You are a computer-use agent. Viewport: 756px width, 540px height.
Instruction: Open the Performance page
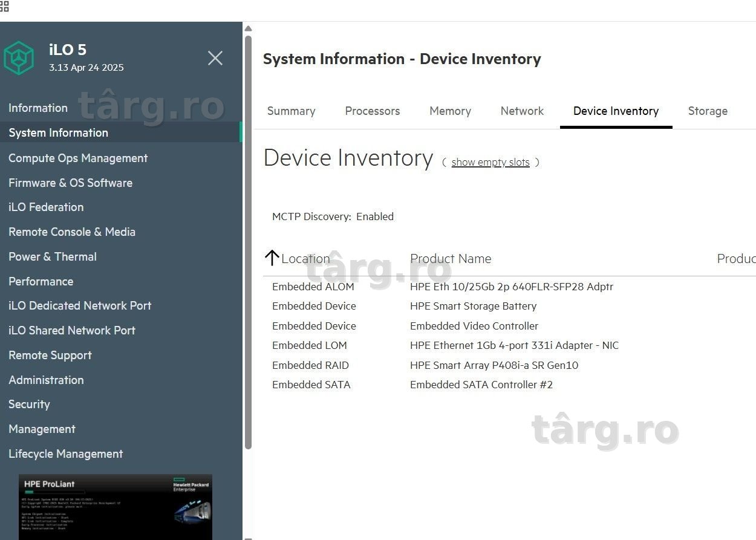point(41,281)
